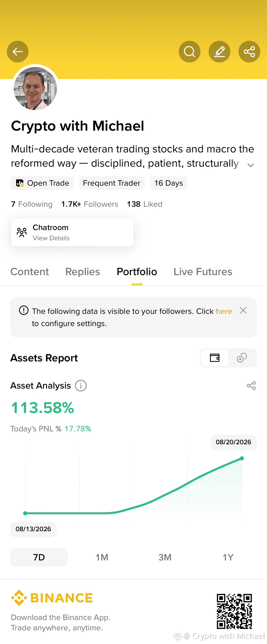Open the Live Futures tab
267x644 pixels.
coord(203,272)
